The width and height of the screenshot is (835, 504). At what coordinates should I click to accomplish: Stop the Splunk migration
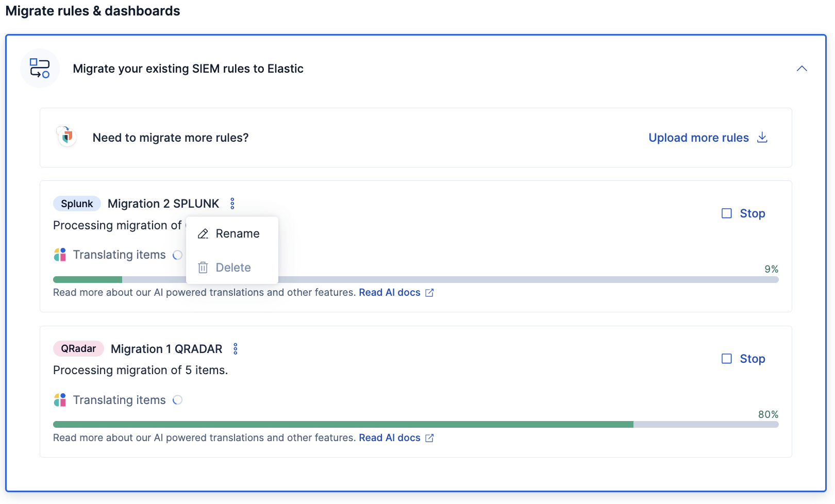click(x=743, y=213)
